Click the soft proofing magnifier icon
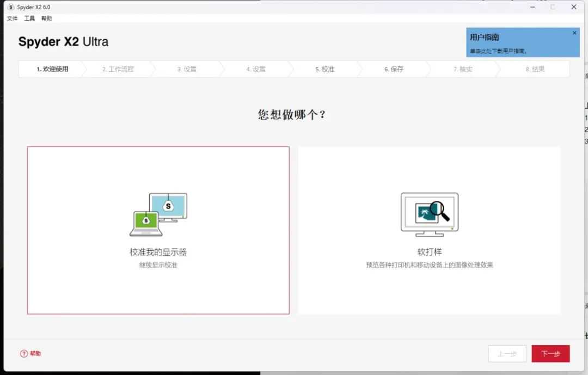Screen dimensions: 588x375 coord(430,214)
